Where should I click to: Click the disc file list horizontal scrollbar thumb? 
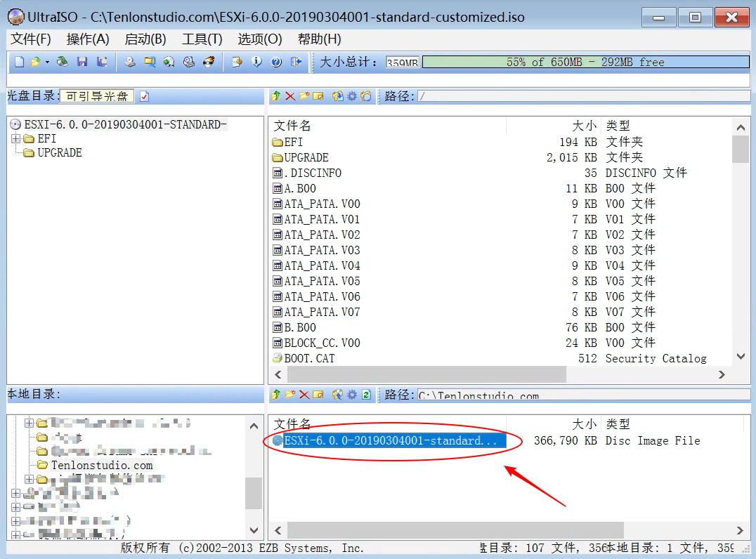(x=426, y=374)
